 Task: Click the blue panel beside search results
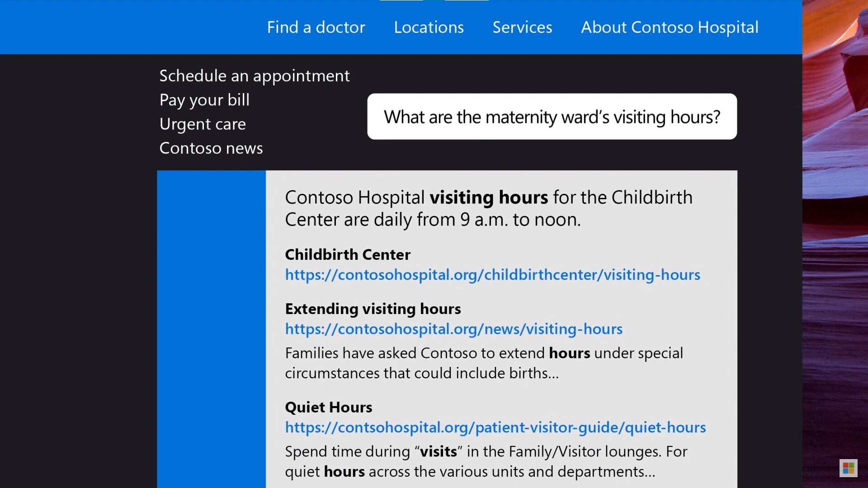point(211,329)
